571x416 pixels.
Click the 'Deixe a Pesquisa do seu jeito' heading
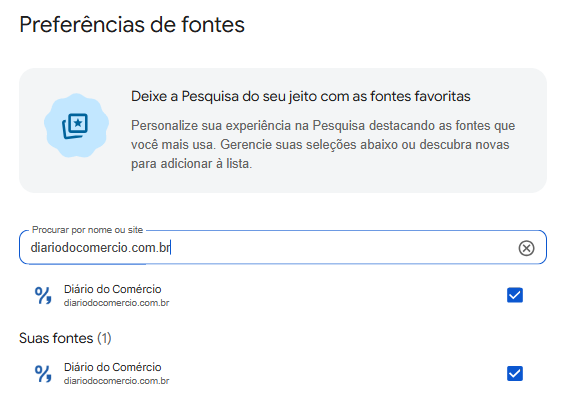(300, 97)
